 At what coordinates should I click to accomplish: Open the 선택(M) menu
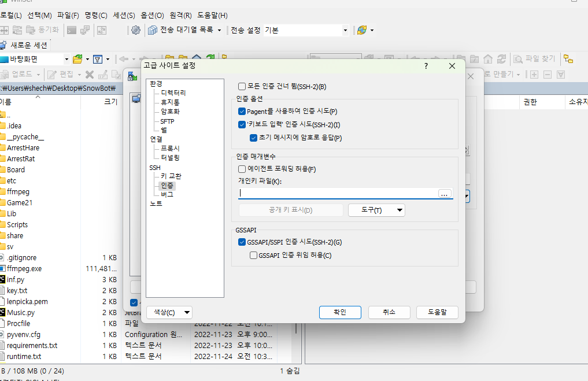pos(39,16)
